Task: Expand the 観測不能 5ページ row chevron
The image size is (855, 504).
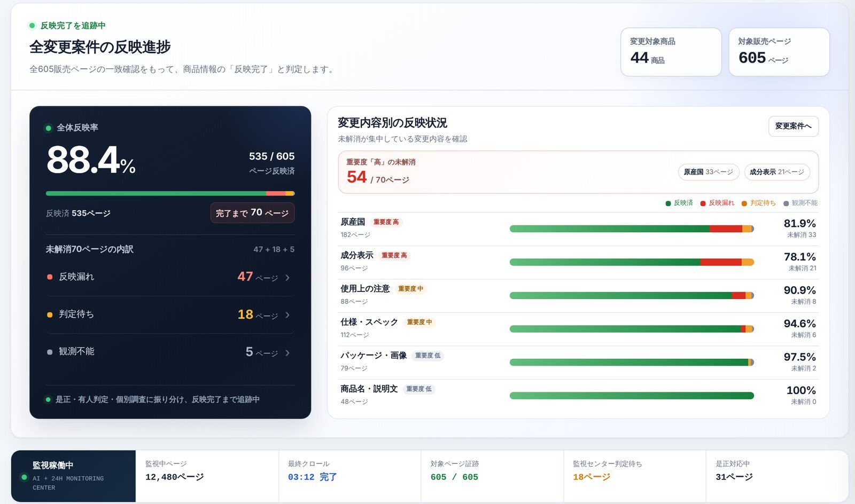Action: pos(287,352)
